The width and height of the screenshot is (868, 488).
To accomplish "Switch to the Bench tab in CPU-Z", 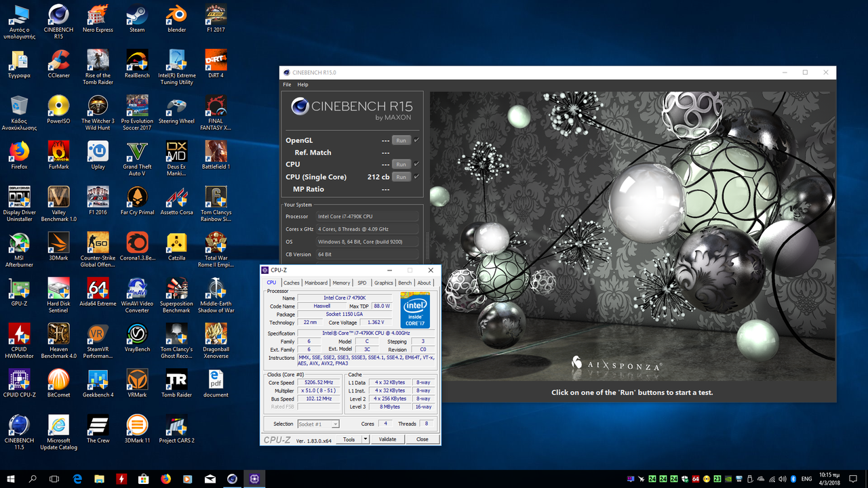I will click(405, 283).
